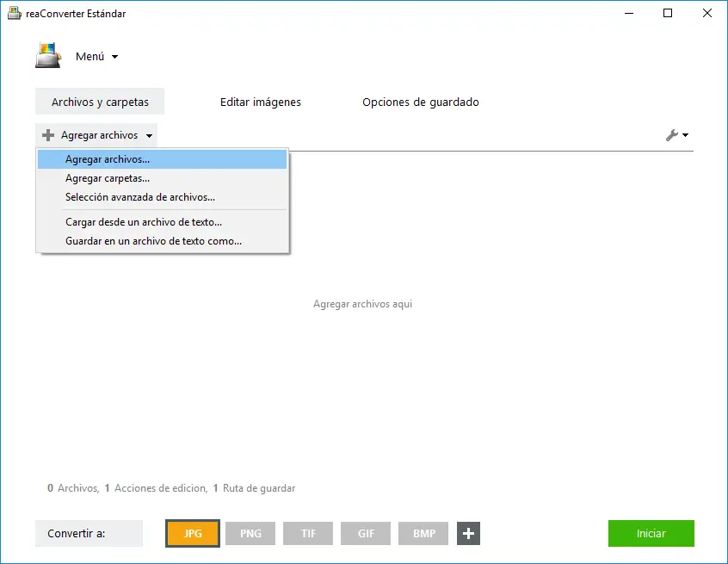The image size is (728, 564).
Task: Select PNG output format
Action: 250,533
